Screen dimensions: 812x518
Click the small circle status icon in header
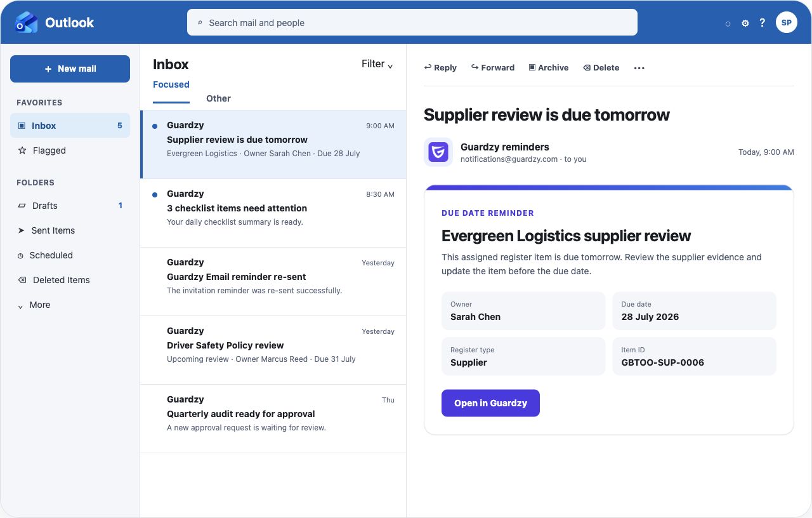pos(728,23)
